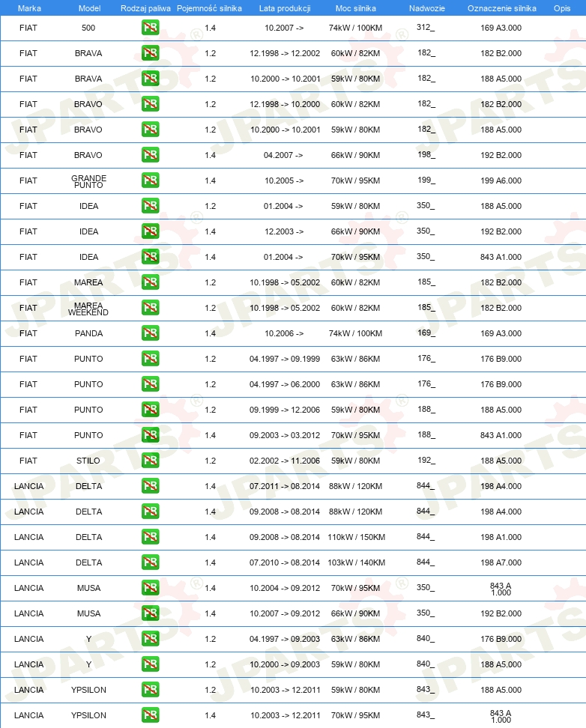Click the fuel icon for IDEA 66kW / 90KM
586x728 pixels.
click(x=150, y=231)
